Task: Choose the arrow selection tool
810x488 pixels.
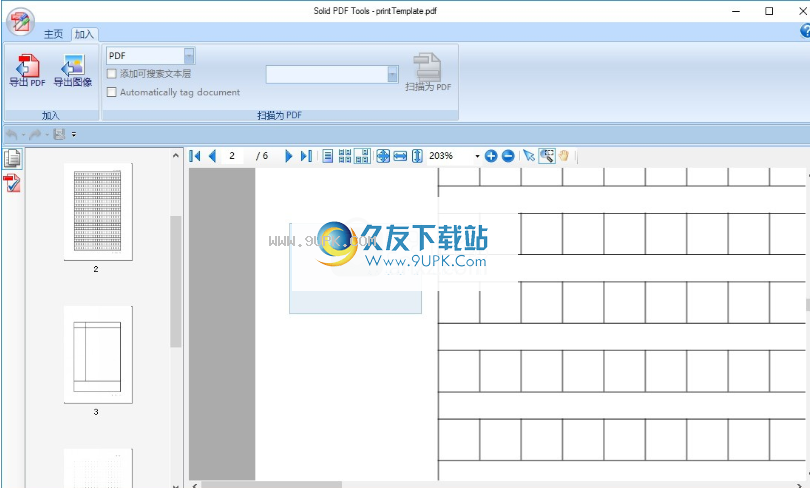Action: [529, 156]
